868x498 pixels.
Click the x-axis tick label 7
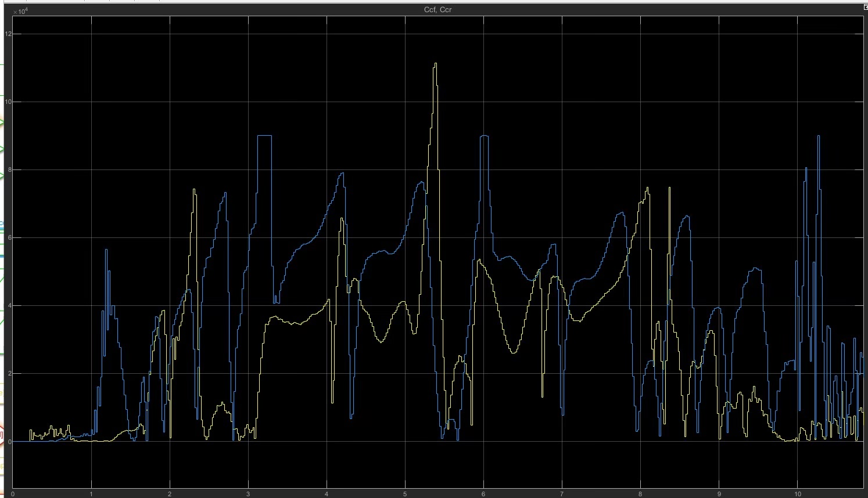562,494
